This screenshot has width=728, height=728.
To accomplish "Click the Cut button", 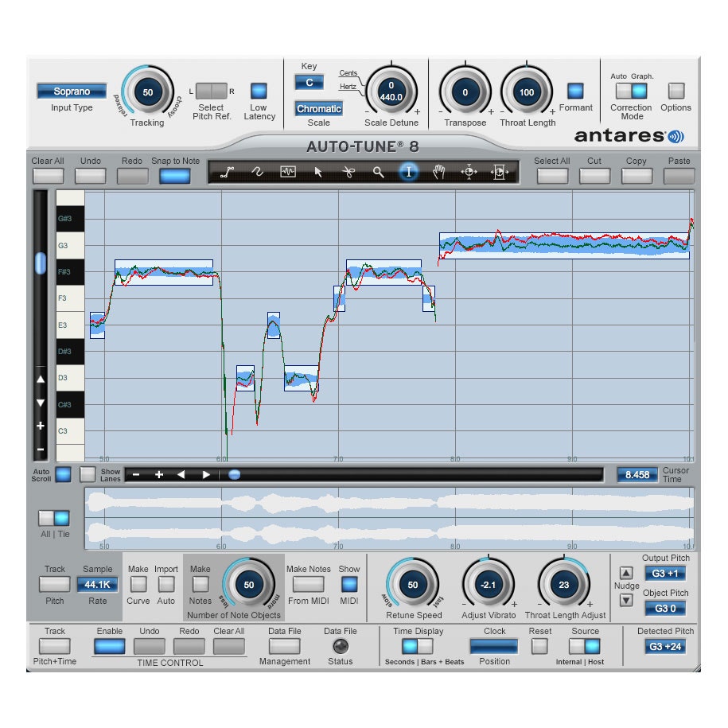I will (595, 176).
